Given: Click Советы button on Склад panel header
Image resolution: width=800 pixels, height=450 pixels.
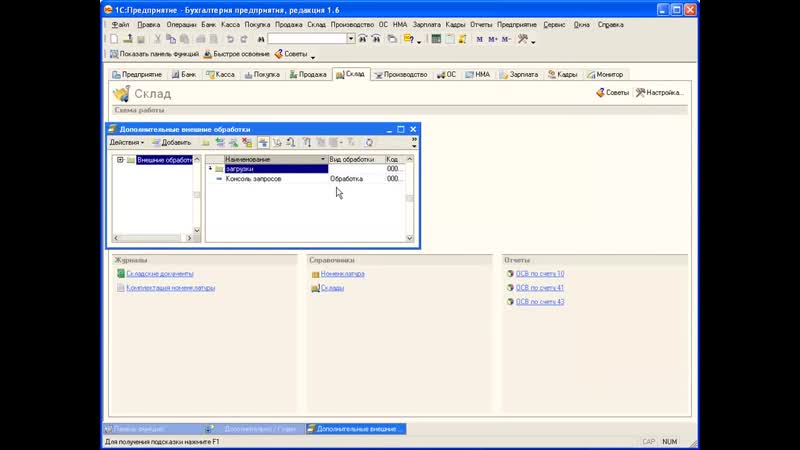Looking at the screenshot, I should pyautogui.click(x=612, y=93).
